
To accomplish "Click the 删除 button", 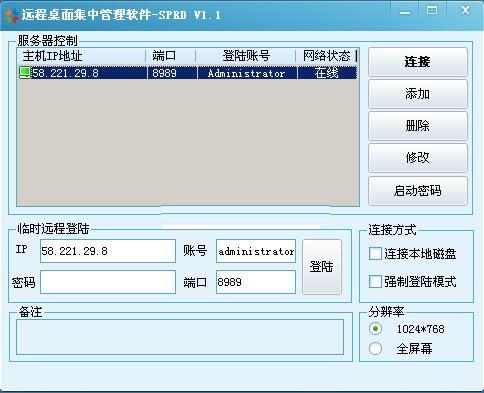I will click(418, 126).
